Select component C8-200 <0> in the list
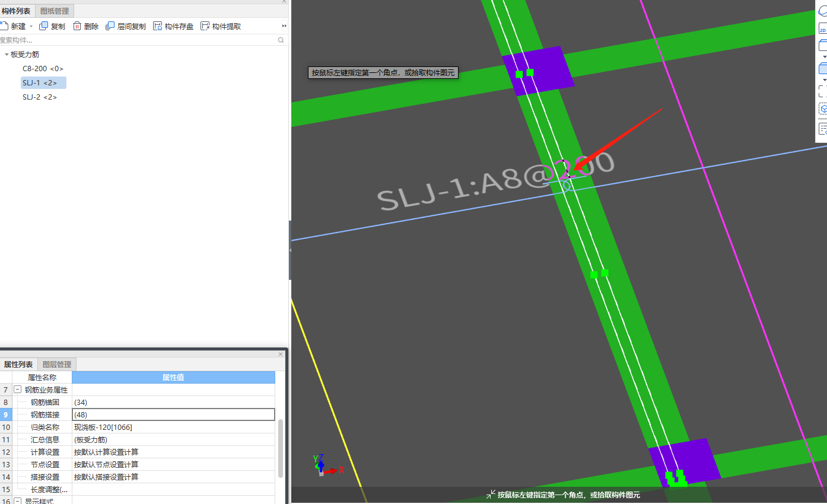827x504 pixels. pos(43,69)
